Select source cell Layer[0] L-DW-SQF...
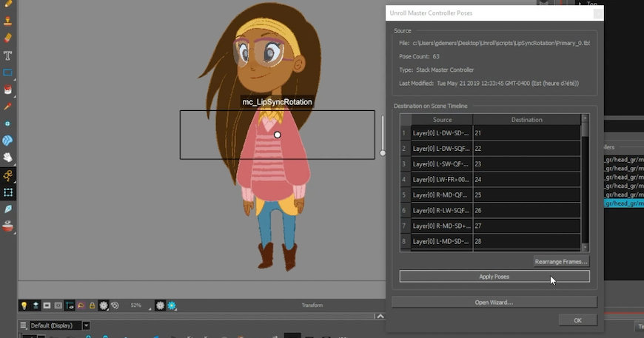The height and width of the screenshot is (338, 644). coord(442,149)
